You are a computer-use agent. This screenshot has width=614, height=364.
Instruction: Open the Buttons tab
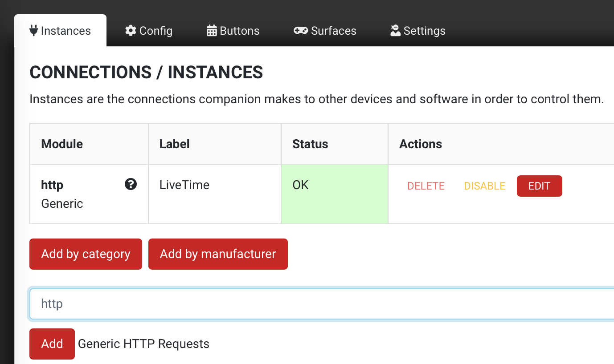pyautogui.click(x=233, y=31)
